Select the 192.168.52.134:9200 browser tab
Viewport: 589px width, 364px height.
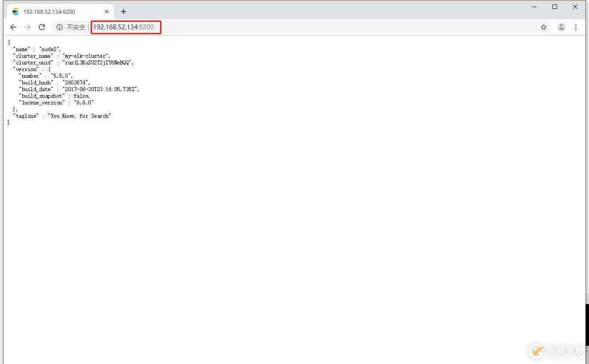(x=60, y=12)
